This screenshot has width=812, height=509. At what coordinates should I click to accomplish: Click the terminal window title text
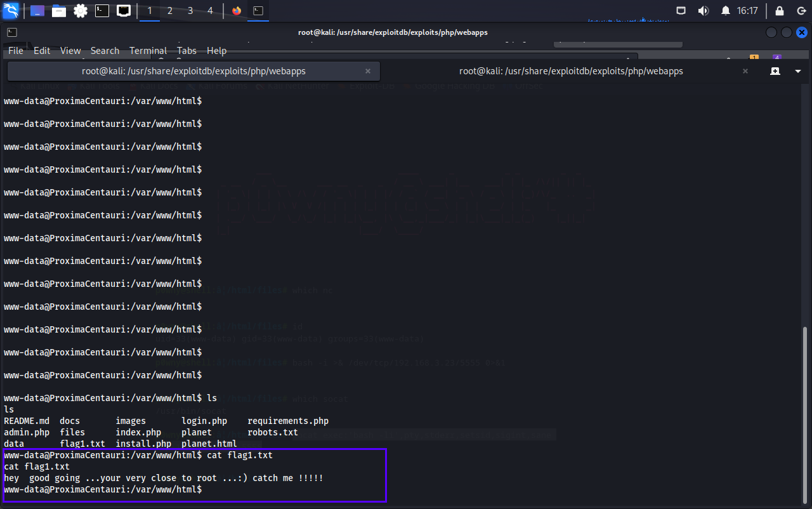[x=393, y=32]
